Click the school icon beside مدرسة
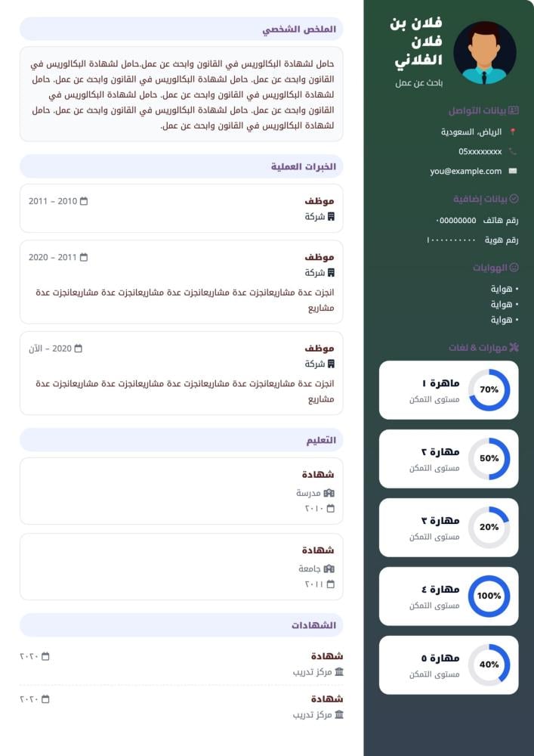This screenshot has width=534, height=756. [329, 493]
